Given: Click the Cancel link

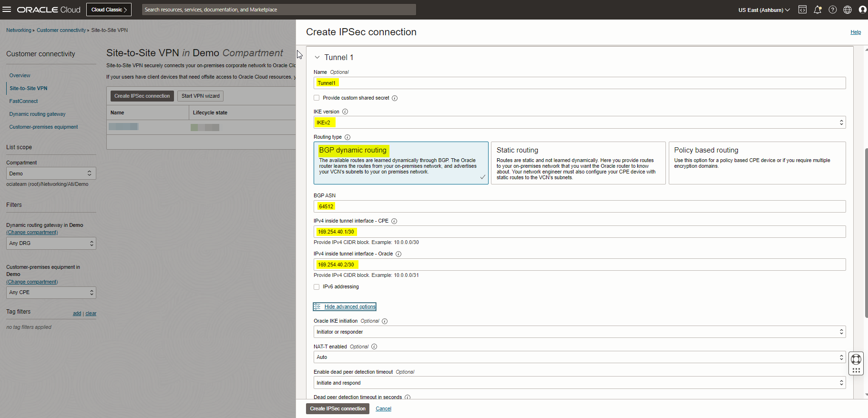Looking at the screenshot, I should (383, 409).
